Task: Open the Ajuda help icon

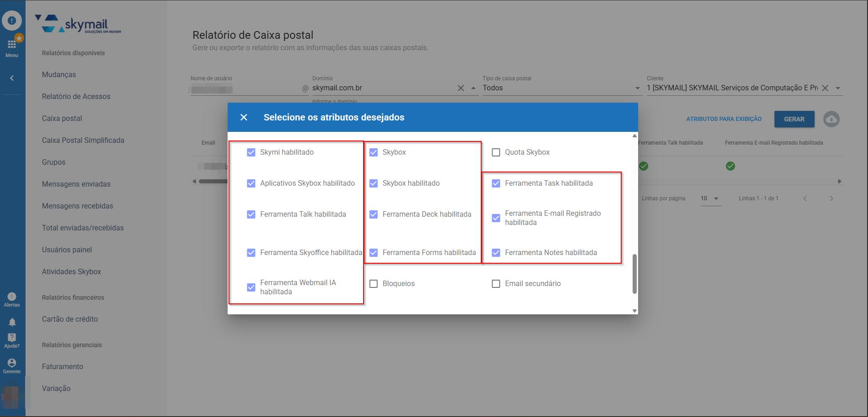Action: pos(12,338)
